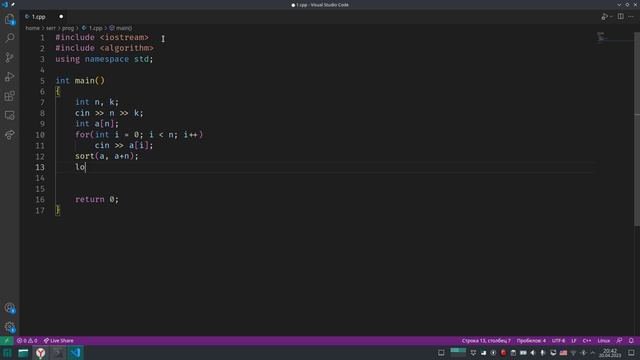Open the Search view in activity bar

coord(9,38)
